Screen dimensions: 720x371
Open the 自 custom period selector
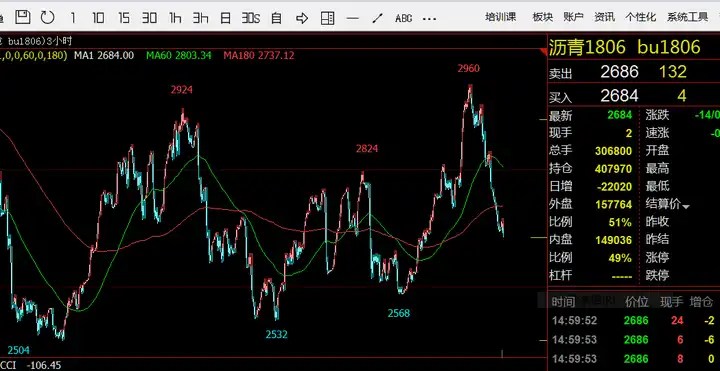pyautogui.click(x=276, y=18)
